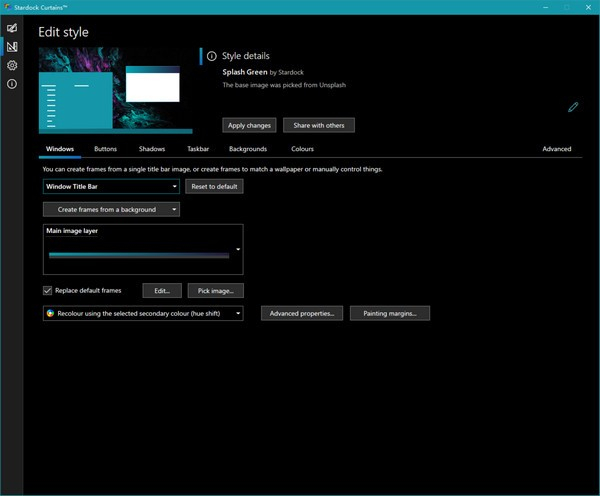Expand the Window Title Bar dropdown

112,186
